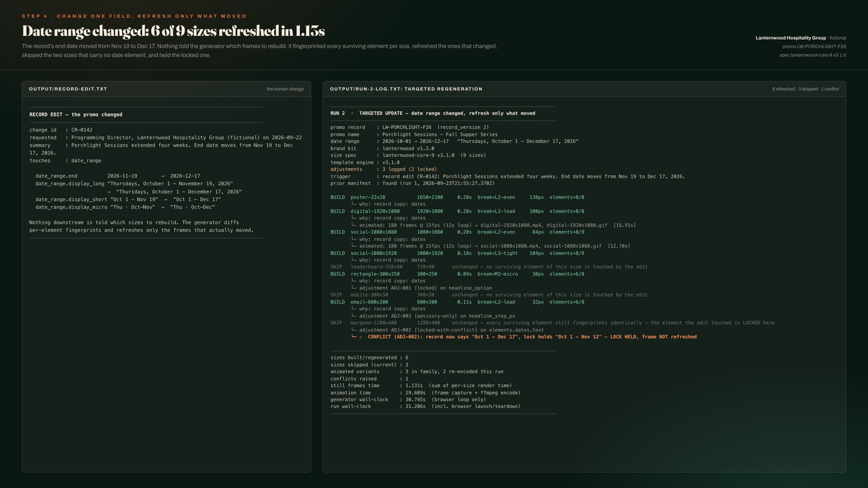Select the 'animated variants' summary line

[x=417, y=372]
